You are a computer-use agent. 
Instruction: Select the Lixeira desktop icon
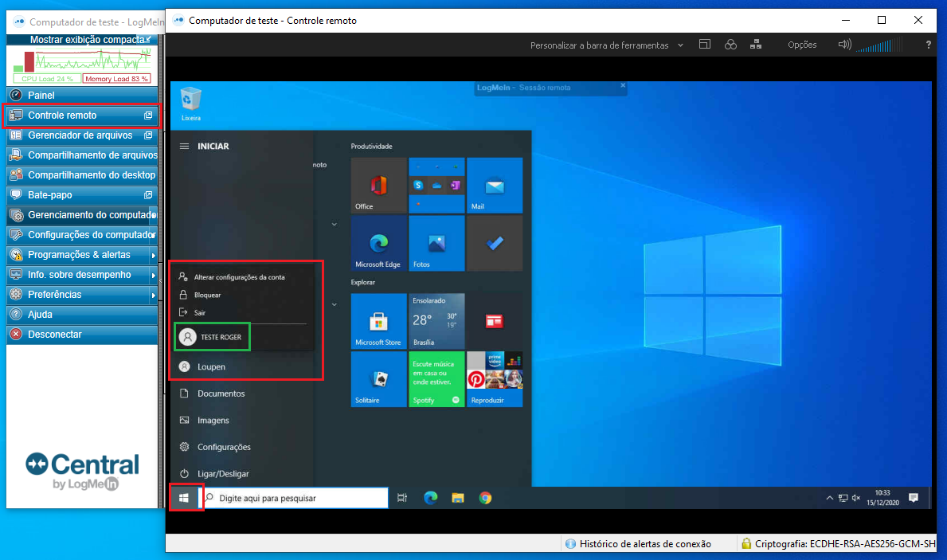191,104
